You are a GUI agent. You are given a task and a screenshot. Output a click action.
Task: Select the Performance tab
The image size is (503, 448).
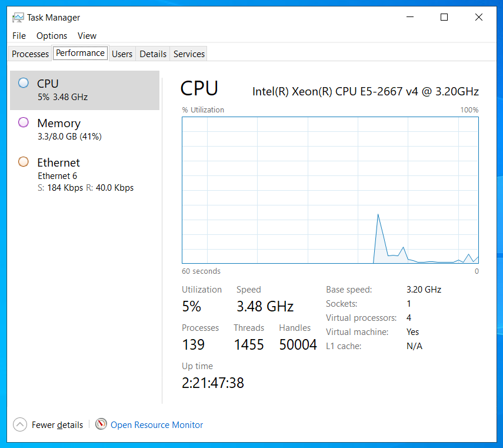click(80, 53)
